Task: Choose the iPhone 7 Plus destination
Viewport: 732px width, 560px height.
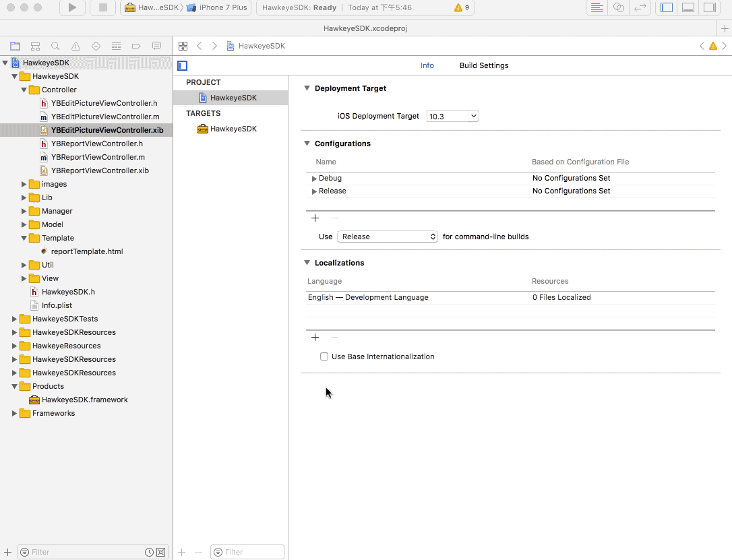Action: point(217,7)
